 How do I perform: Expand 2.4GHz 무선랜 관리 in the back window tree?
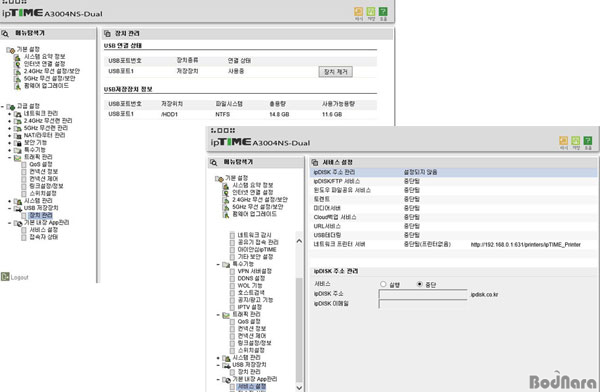coord(10,121)
